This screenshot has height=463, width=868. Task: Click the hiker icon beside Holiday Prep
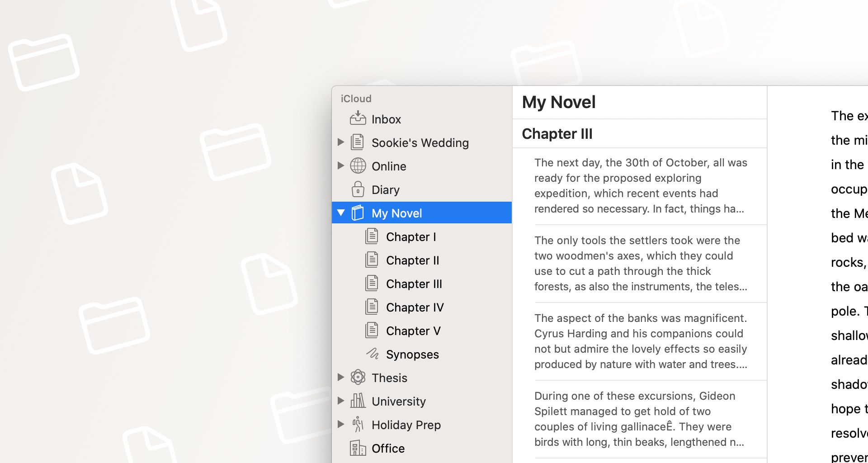click(x=358, y=424)
